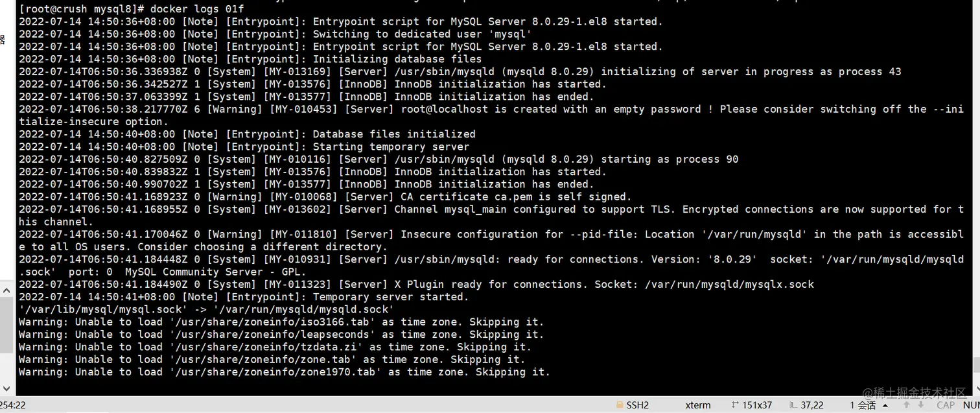Click 'Initializing database files' log line
The height and width of the screenshot is (413, 980).
point(397,59)
